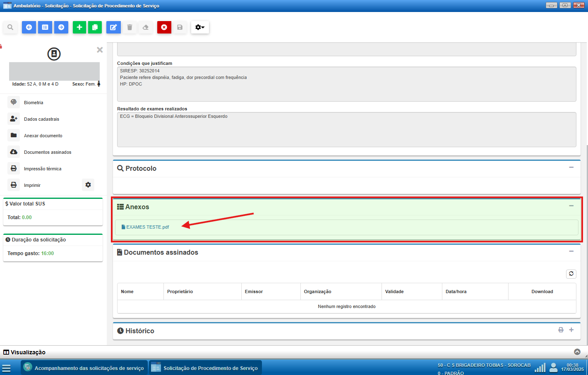Go to previous record with blue left arrow
This screenshot has height=375, width=588.
(29, 27)
